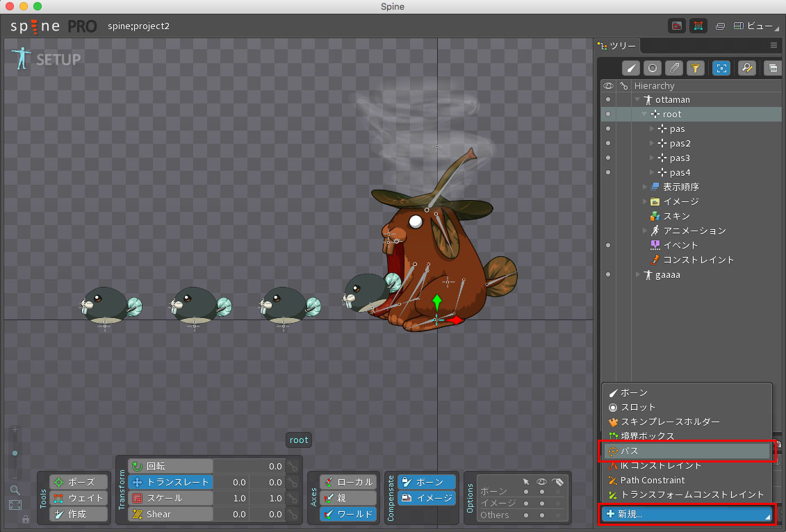Choose ボーン from the new item menu
786x532 pixels.
click(x=687, y=392)
